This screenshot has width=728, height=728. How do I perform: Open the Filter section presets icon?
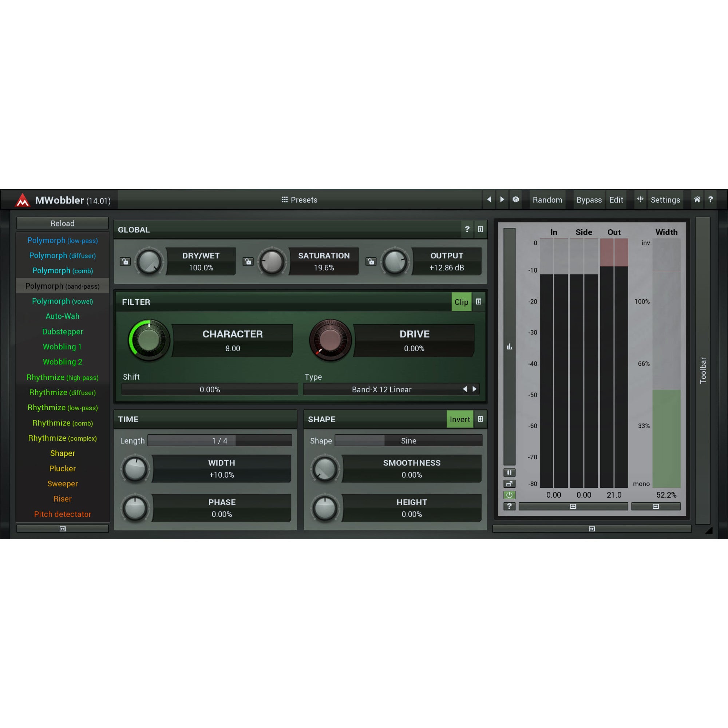point(479,301)
